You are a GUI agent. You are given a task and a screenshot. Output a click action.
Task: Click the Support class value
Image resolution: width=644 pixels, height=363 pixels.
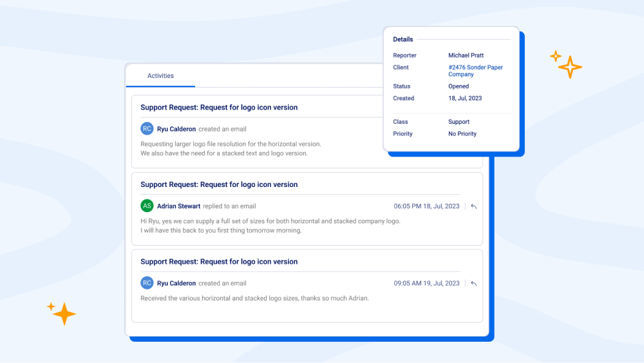pyautogui.click(x=459, y=122)
